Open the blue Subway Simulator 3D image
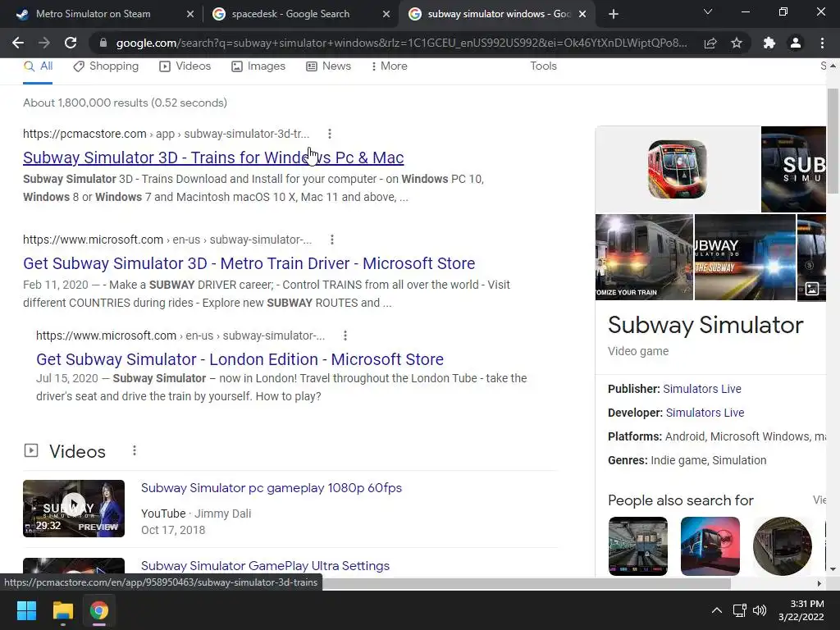This screenshot has height=630, width=840. click(745, 257)
